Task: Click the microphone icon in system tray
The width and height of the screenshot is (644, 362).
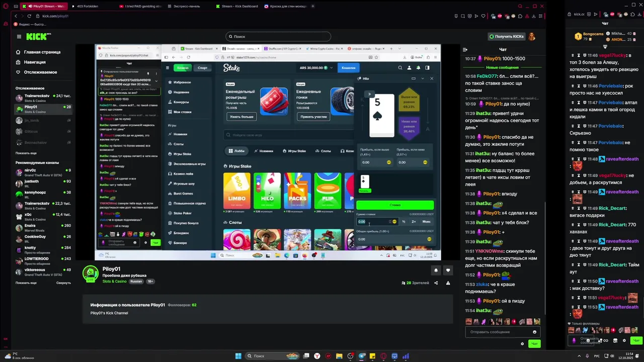Action: click(x=587, y=356)
